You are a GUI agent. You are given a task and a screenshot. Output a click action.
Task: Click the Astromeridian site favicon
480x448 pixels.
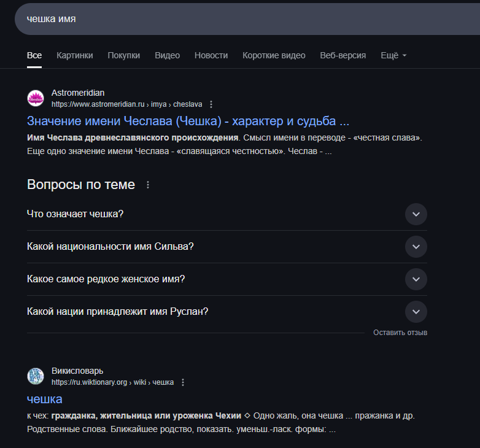point(36,98)
